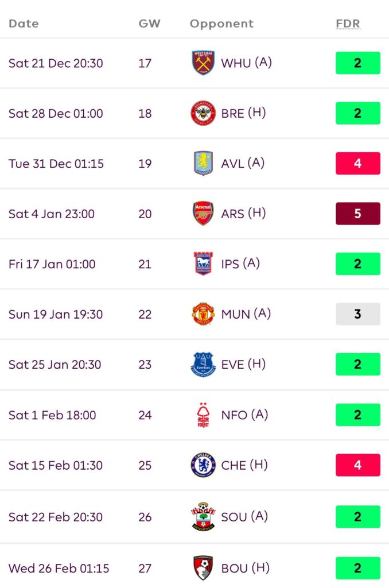Click the Nottingham Forest tree logo

pos(203,415)
